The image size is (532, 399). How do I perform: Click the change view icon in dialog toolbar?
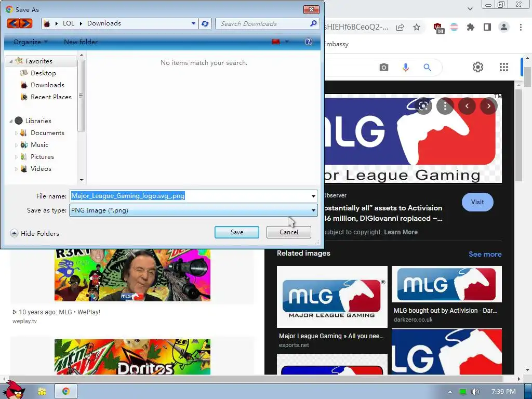click(276, 42)
